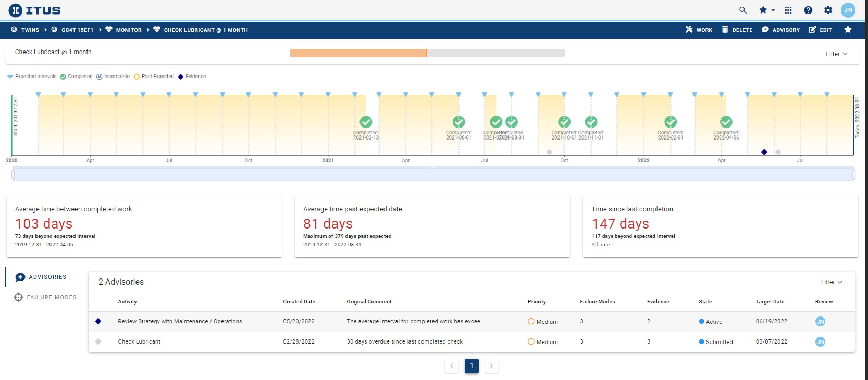
Task: Click the Work wrench tools button
Action: tap(699, 30)
